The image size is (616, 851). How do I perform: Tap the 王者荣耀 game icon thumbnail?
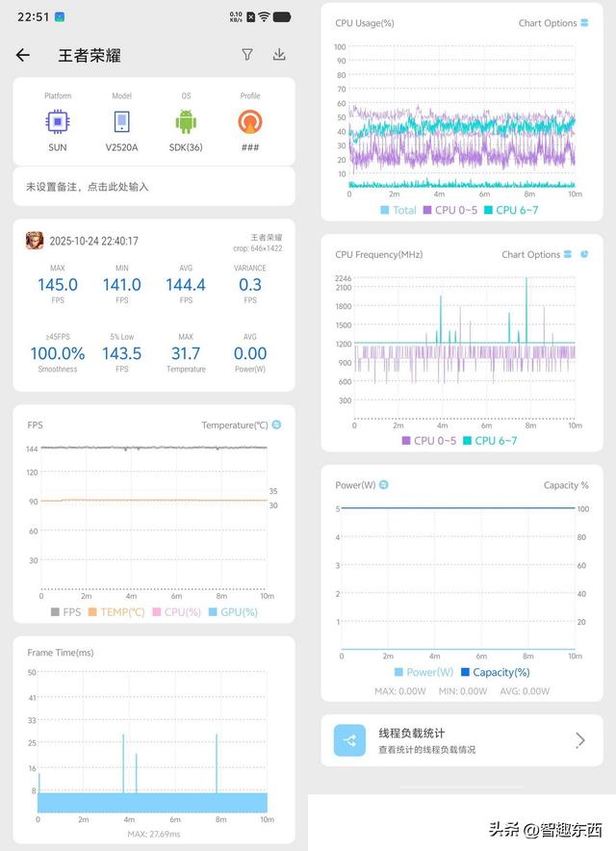click(35, 241)
